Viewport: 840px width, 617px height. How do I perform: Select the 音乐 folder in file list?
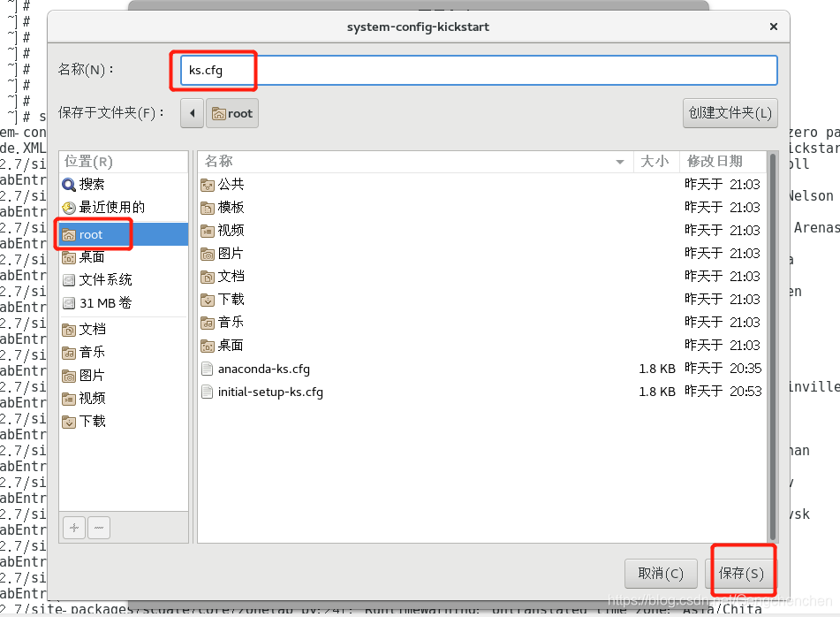click(x=482, y=322)
